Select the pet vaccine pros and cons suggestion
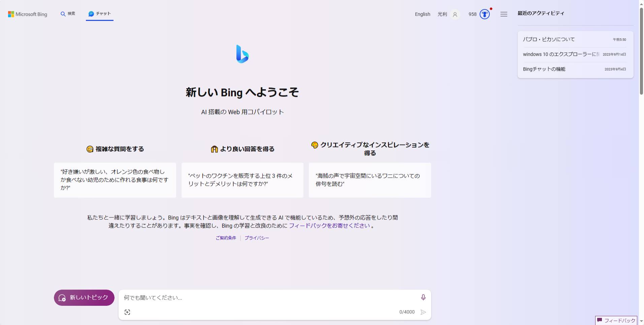Viewport: 644px width, 325px height. point(242,180)
